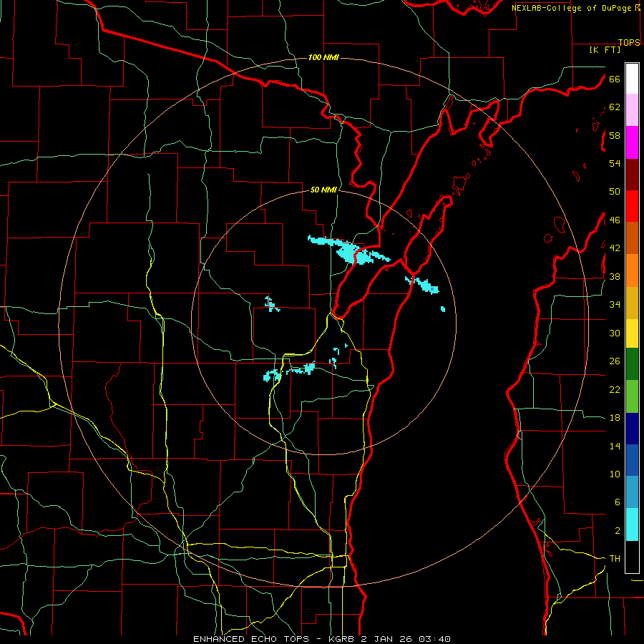644x644 pixels.
Task: Click the "[K FT]" units label
Action: 605,49
